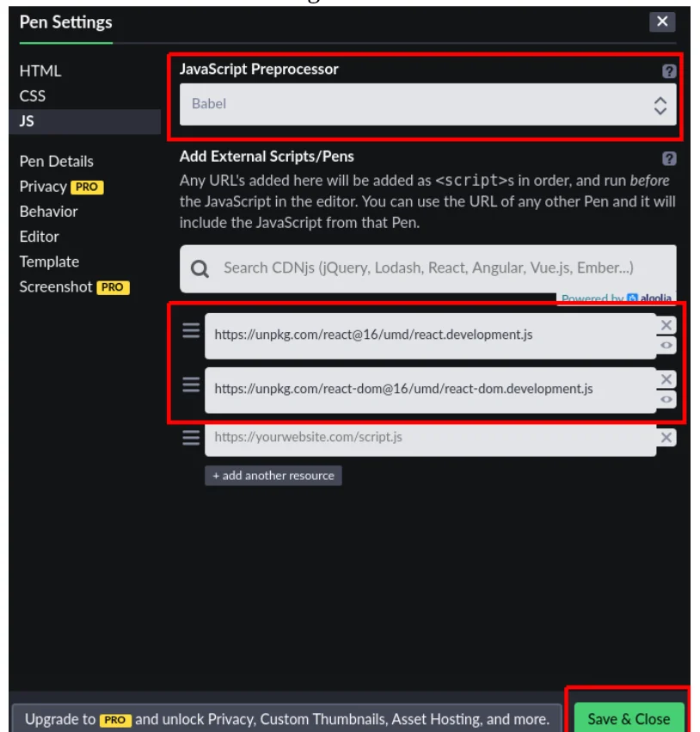Image resolution: width=700 pixels, height=732 pixels.
Task: Open the Screenshot PRO section
Action: [x=74, y=287]
